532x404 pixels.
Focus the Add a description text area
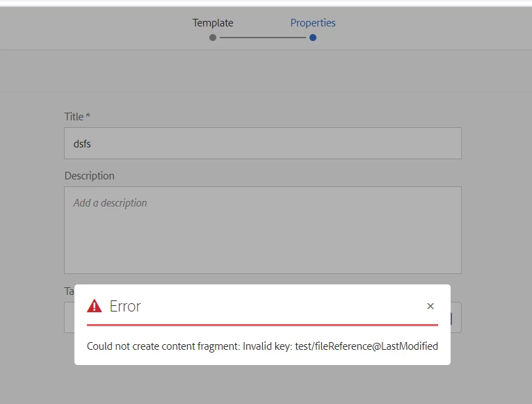[x=263, y=230]
